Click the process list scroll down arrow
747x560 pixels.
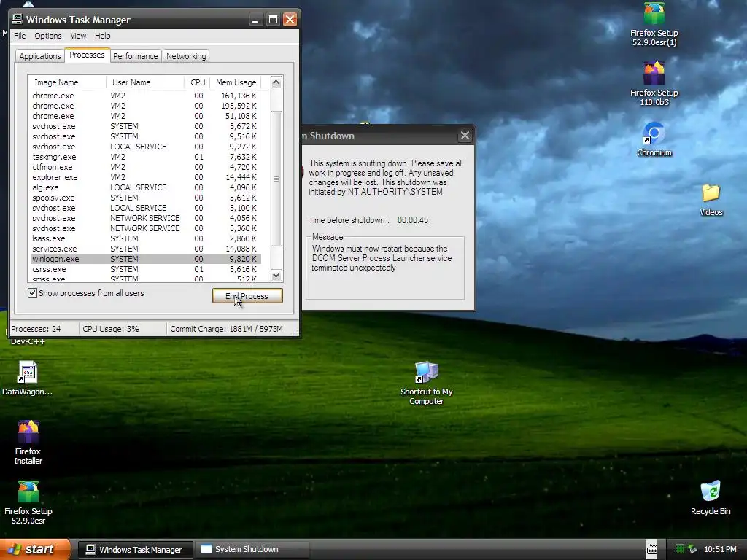[x=276, y=275]
